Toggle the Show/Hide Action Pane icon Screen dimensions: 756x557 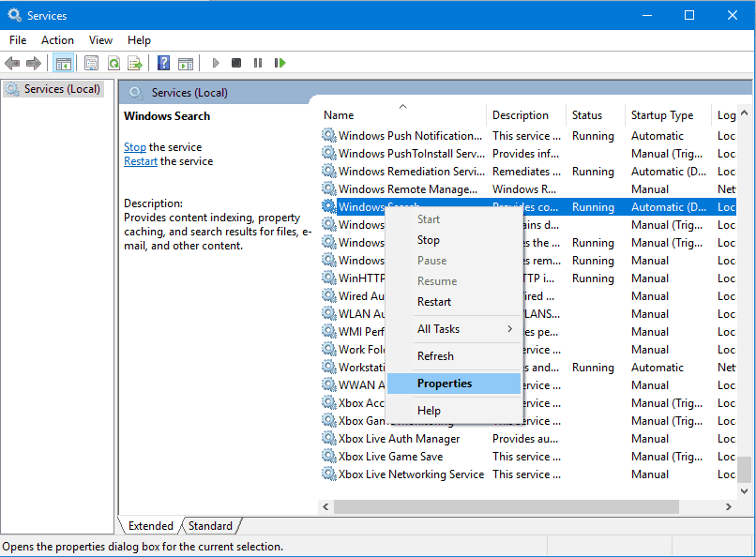pos(186,63)
